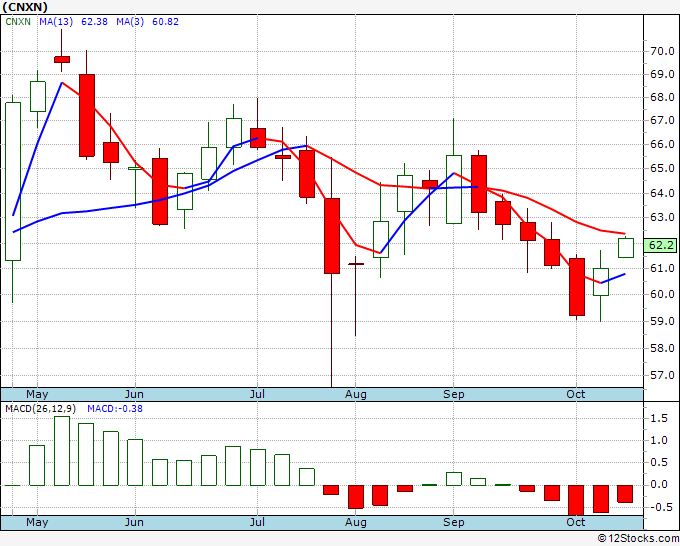The image size is (680, 546).
Task: Click the MACD:-0.38 value label
Action: pyautogui.click(x=115, y=409)
